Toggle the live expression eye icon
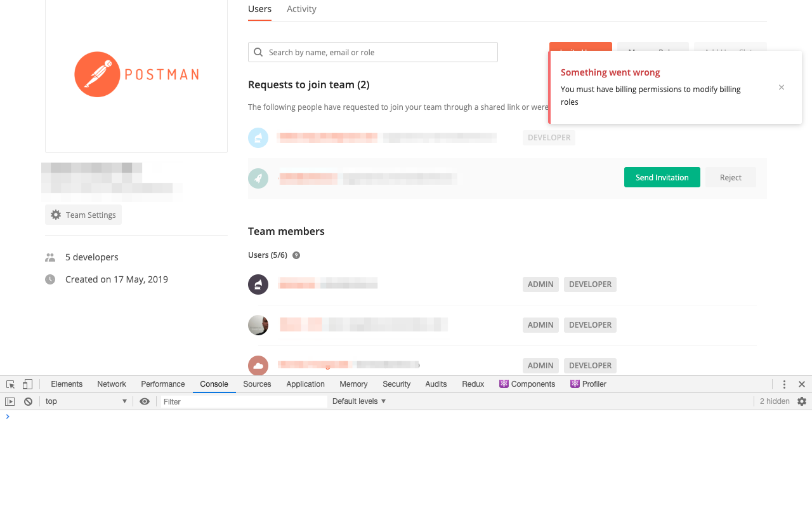The width and height of the screenshot is (812, 508). click(x=145, y=401)
